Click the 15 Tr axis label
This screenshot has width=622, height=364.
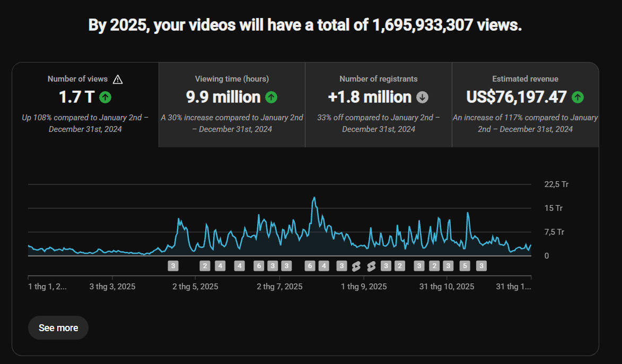tap(554, 208)
